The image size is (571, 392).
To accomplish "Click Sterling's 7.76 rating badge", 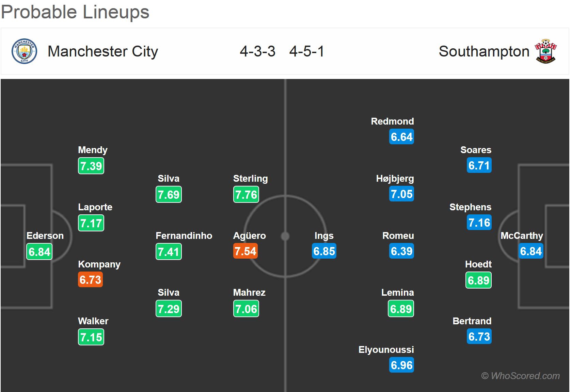I will pos(246,195).
